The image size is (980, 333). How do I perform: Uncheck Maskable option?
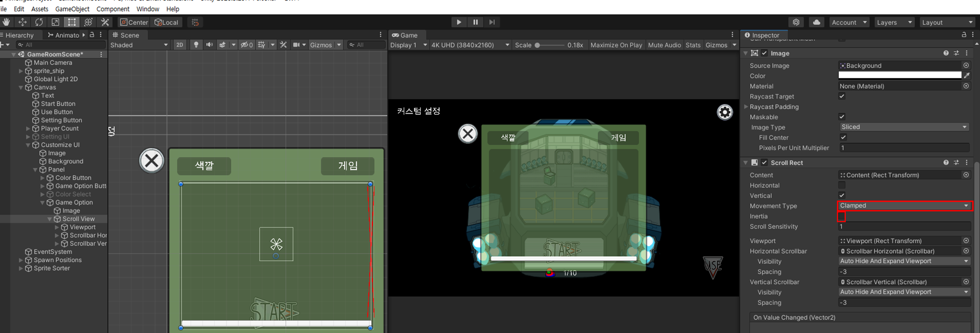(842, 117)
